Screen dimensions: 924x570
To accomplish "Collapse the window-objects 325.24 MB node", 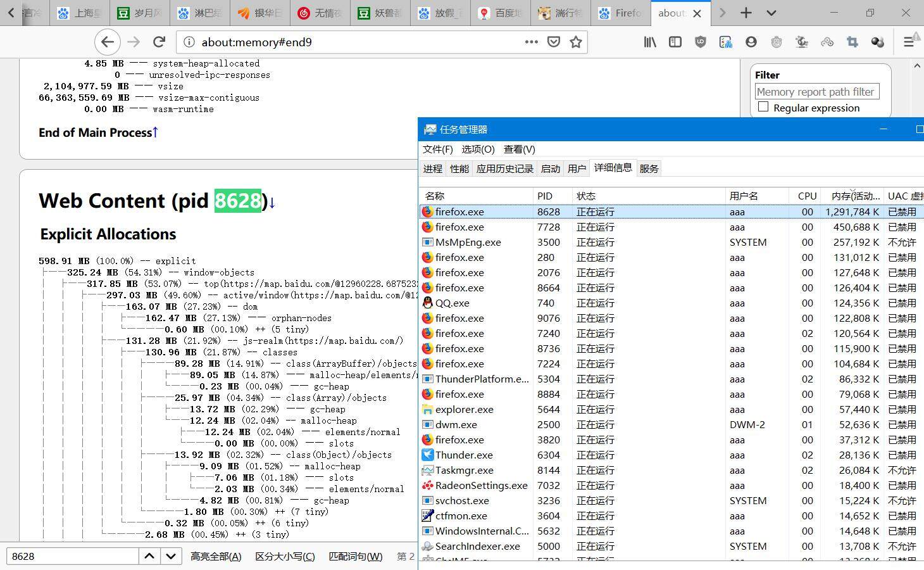I will (x=161, y=272).
